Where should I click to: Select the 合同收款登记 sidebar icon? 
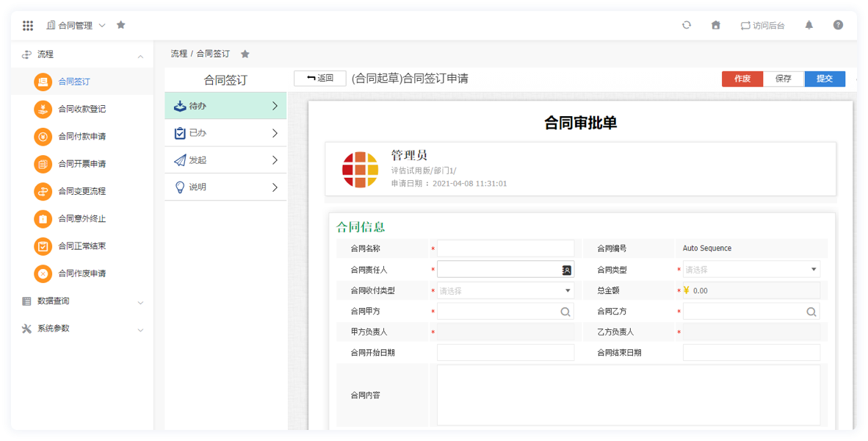click(x=42, y=110)
